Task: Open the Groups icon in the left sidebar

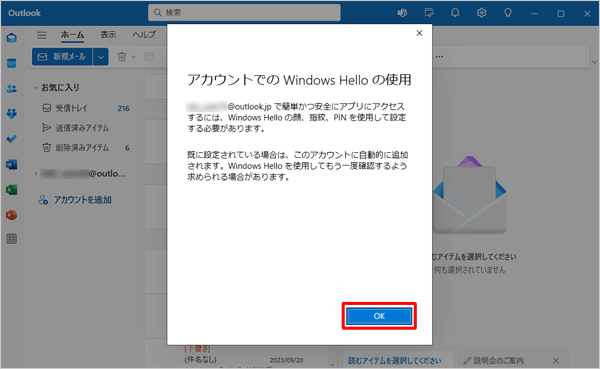Action: coord(11,114)
